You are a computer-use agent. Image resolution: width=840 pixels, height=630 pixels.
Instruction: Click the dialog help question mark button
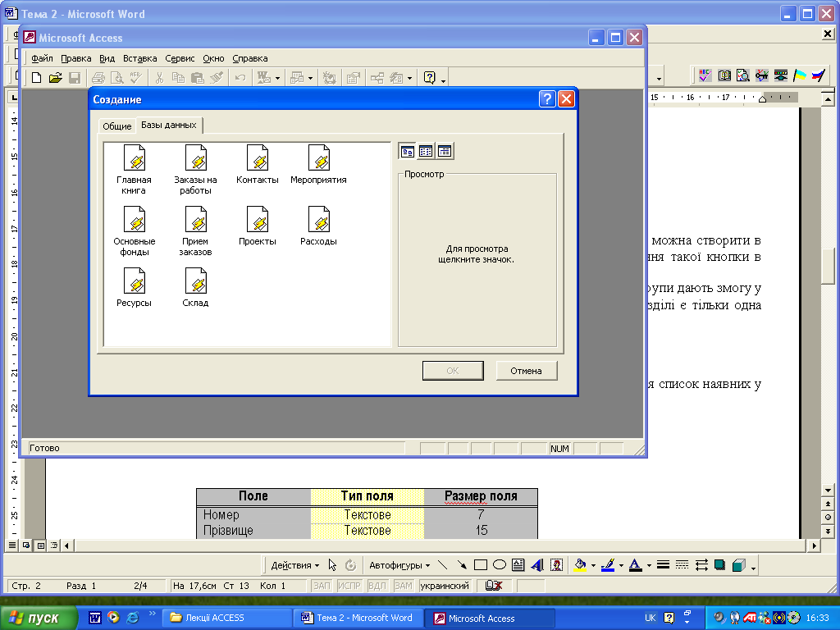click(546, 99)
